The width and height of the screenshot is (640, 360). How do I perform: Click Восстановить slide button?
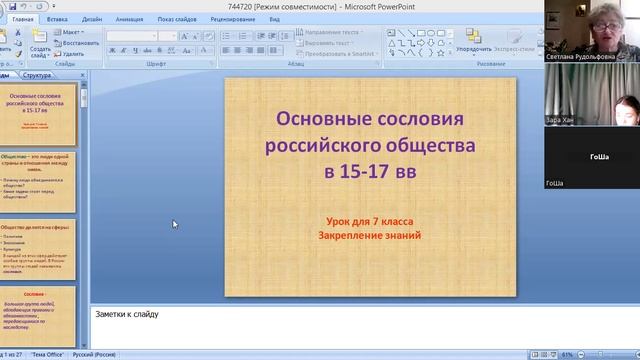click(x=76, y=43)
